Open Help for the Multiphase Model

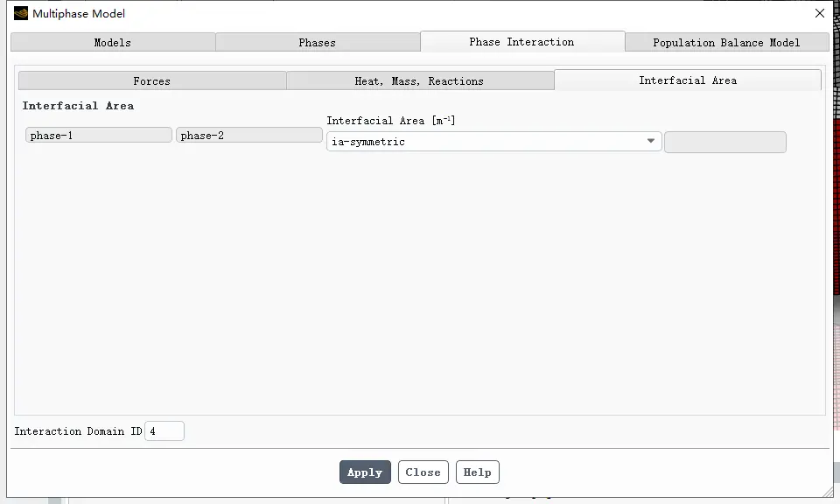pyautogui.click(x=478, y=472)
